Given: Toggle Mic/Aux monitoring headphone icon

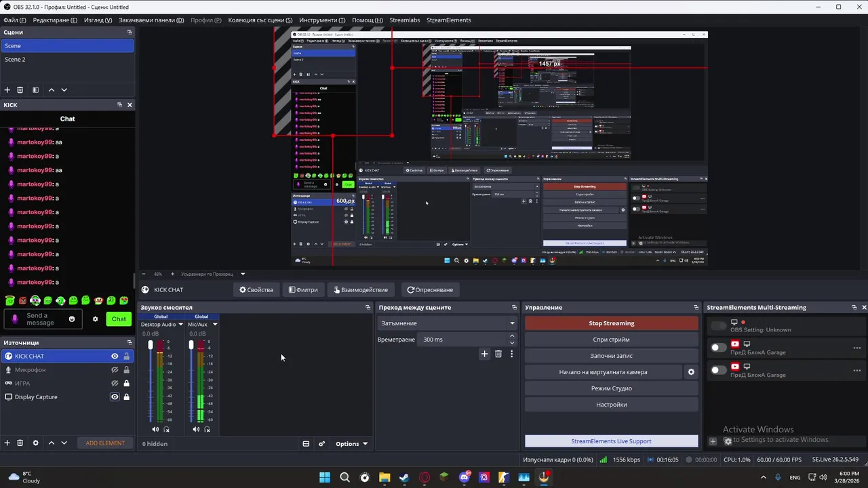Looking at the screenshot, I should point(208,429).
